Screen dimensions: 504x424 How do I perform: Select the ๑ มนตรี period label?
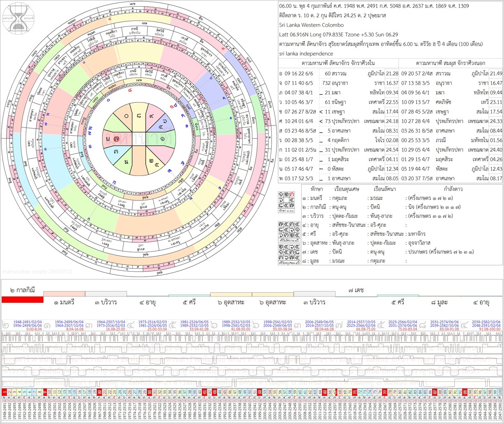point(64,302)
